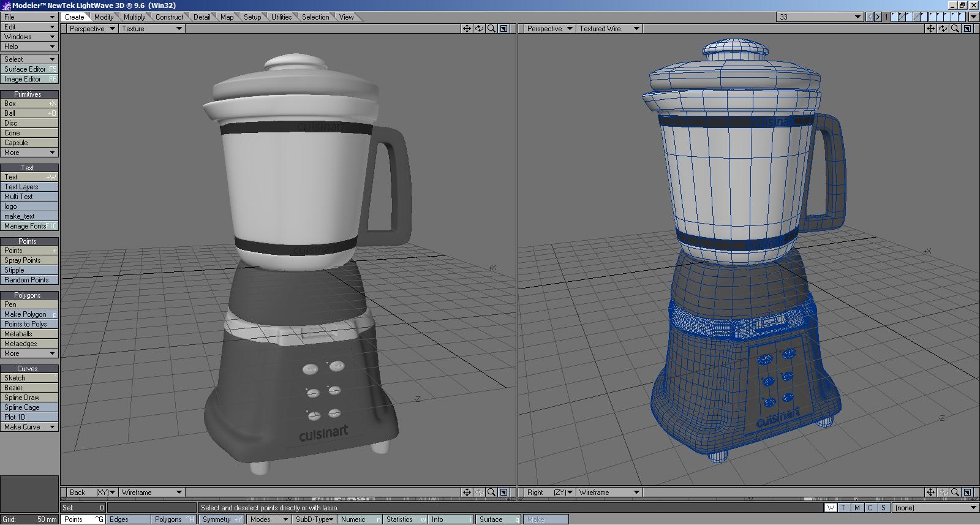Image resolution: width=980 pixels, height=525 pixels.
Task: Select C color map mode button
Action: pyautogui.click(x=870, y=508)
